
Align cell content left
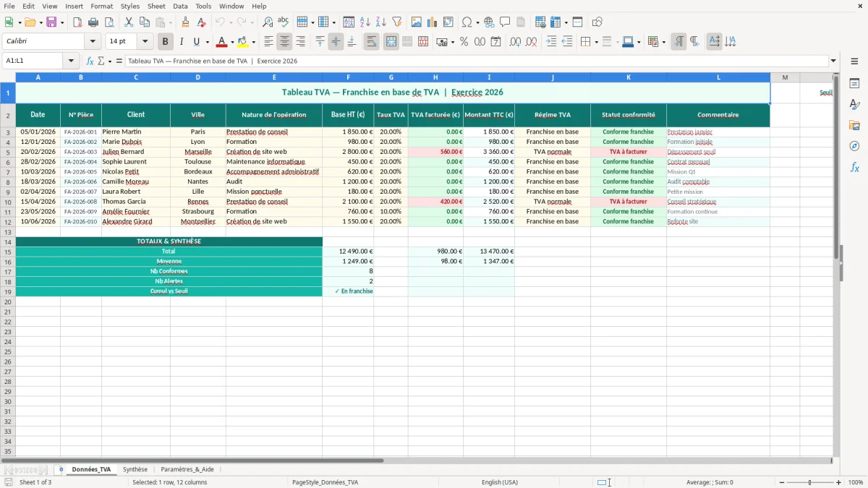coord(268,42)
